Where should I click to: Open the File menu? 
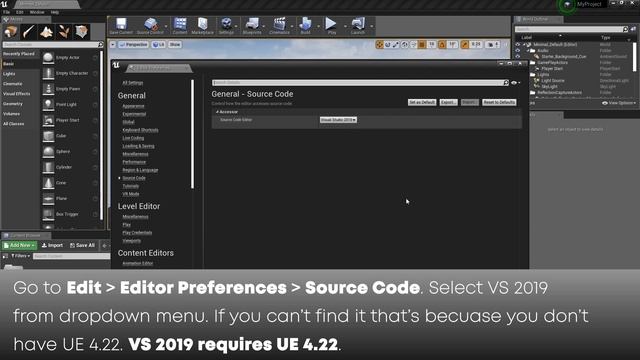pos(7,12)
